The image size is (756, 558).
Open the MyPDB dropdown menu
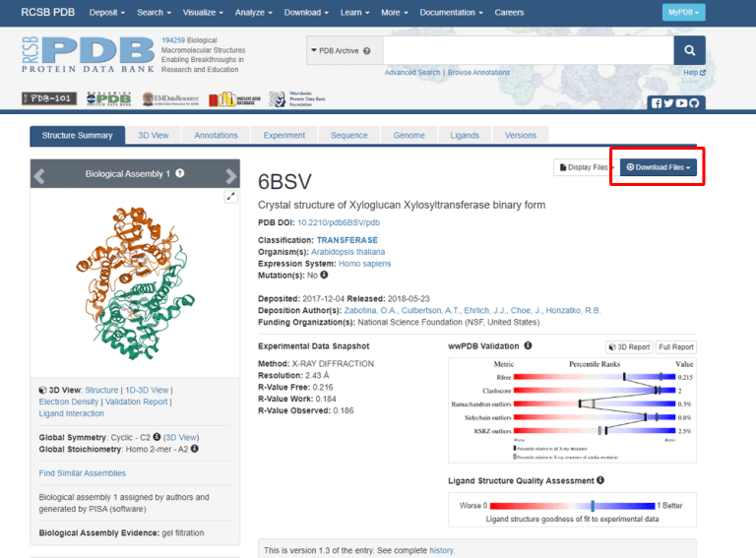tap(683, 13)
